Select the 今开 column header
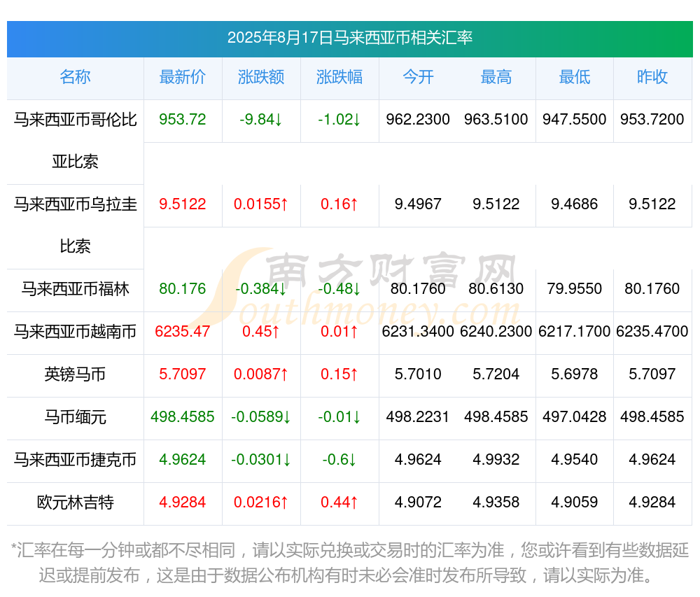700x597 pixels. 418,77
